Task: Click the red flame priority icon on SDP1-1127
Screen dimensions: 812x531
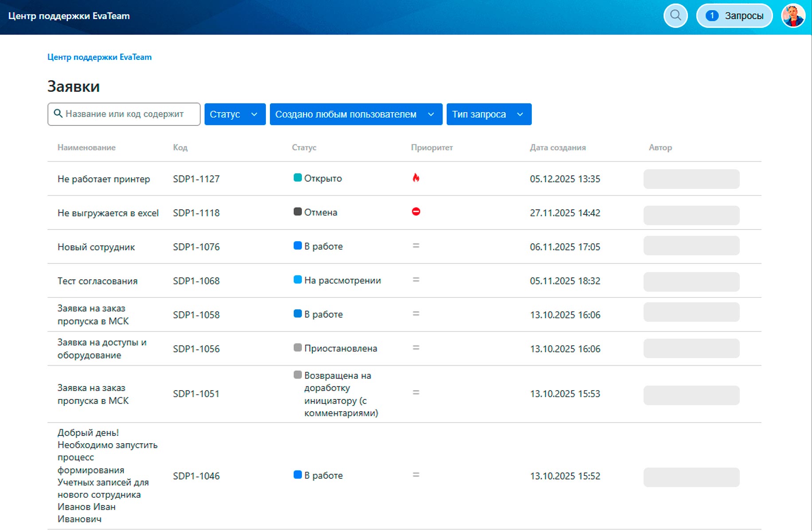Action: (x=416, y=178)
